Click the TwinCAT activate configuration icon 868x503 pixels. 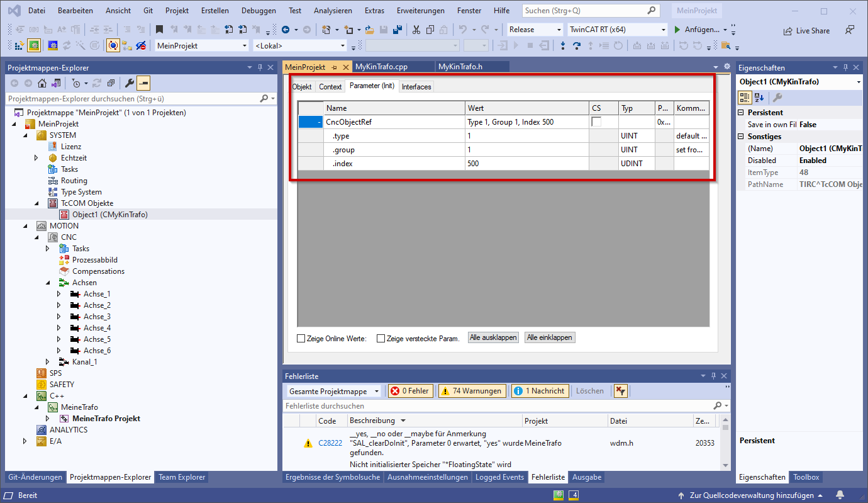click(x=19, y=45)
